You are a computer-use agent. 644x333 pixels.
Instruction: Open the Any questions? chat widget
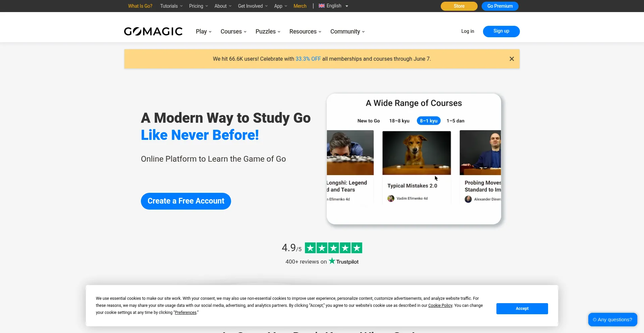(612, 320)
